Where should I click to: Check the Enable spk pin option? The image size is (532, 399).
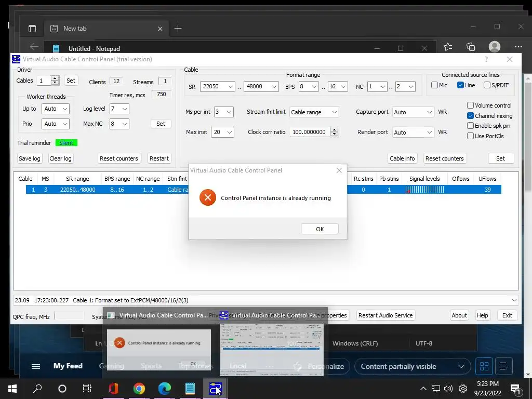click(470, 126)
